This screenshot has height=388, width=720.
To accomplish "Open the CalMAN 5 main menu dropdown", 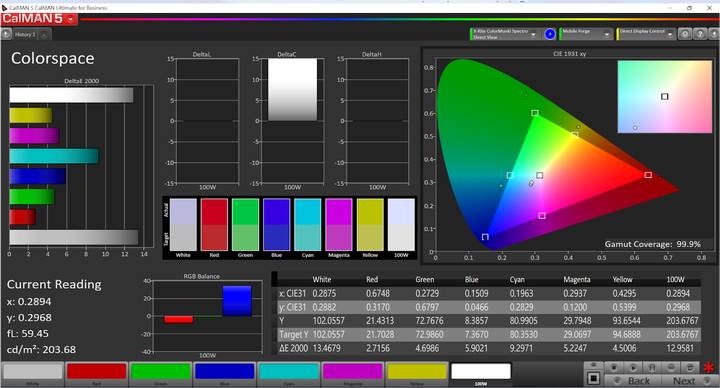I will click(x=70, y=19).
